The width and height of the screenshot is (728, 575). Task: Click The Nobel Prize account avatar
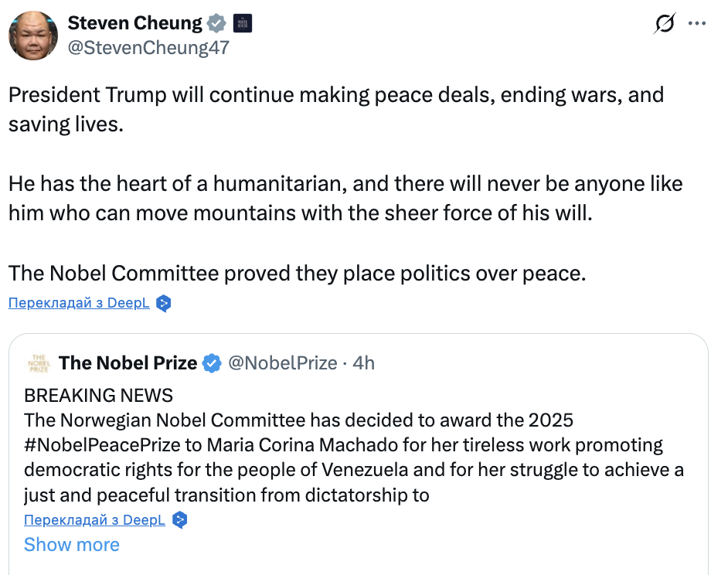click(x=37, y=362)
